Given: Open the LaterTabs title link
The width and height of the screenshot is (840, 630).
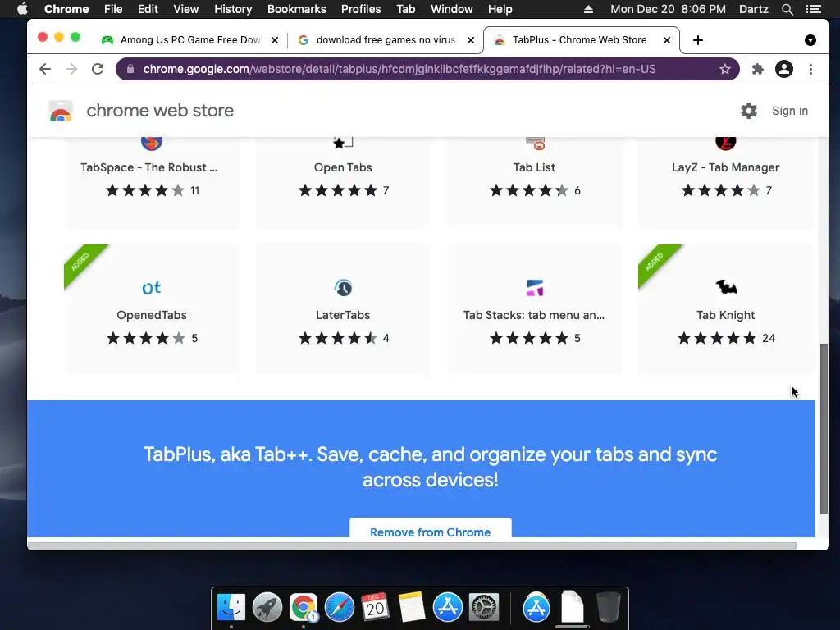Looking at the screenshot, I should (343, 315).
